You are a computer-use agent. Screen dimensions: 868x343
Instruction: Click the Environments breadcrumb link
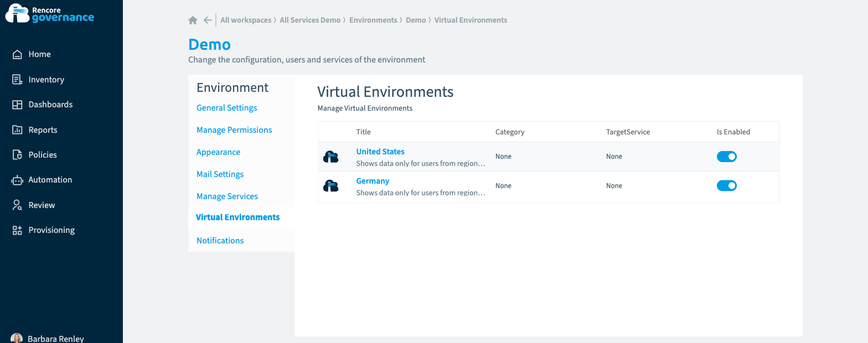[x=373, y=20]
